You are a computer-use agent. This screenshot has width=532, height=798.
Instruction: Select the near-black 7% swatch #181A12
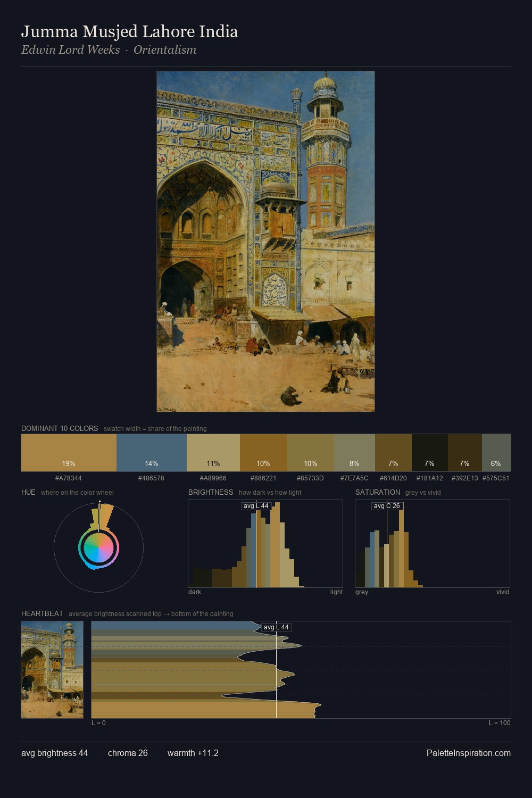pos(430,453)
